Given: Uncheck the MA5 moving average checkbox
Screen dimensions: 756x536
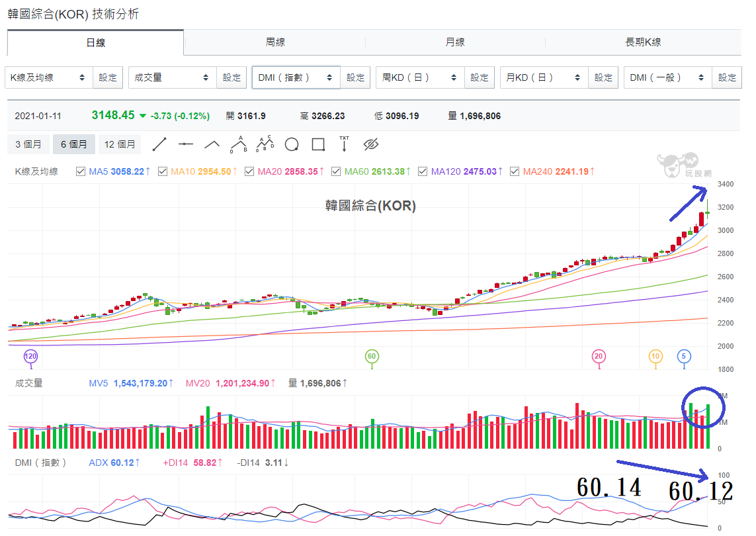Looking at the screenshot, I should (x=81, y=171).
